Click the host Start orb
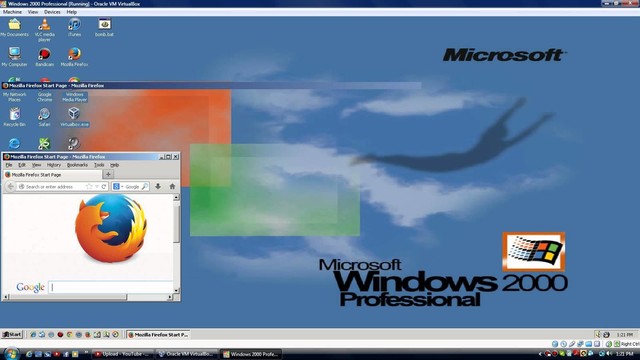This screenshot has height=360, width=640. [11, 353]
